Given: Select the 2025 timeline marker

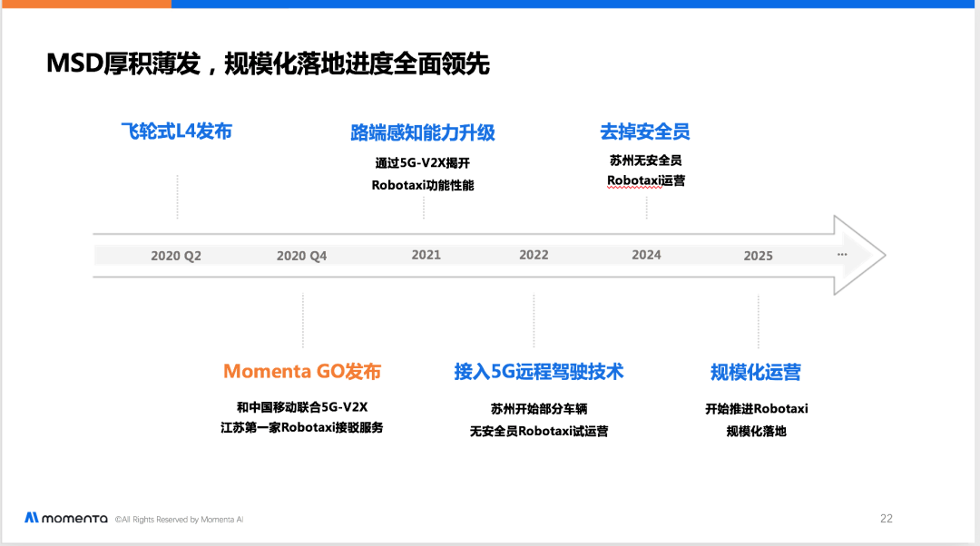Looking at the screenshot, I should click(758, 256).
